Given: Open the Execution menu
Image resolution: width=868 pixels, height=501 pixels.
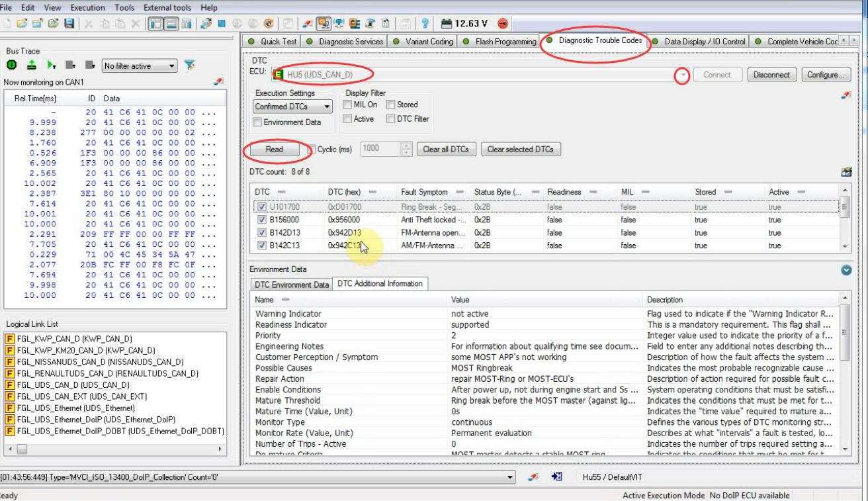Looking at the screenshot, I should coord(87,7).
